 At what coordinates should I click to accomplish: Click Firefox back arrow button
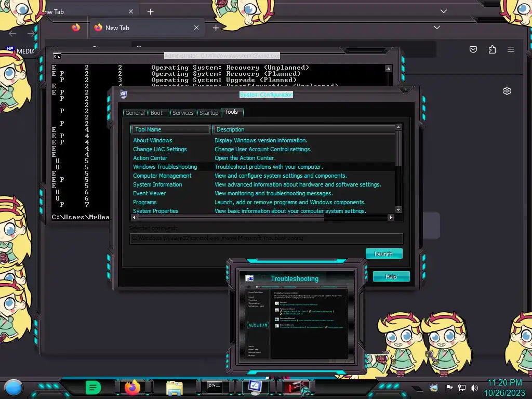12,33
